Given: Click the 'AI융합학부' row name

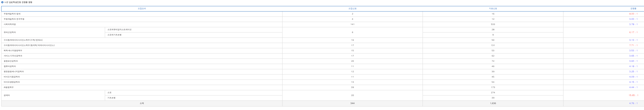Looking at the screenshot, I should pyautogui.click(x=9, y=87).
